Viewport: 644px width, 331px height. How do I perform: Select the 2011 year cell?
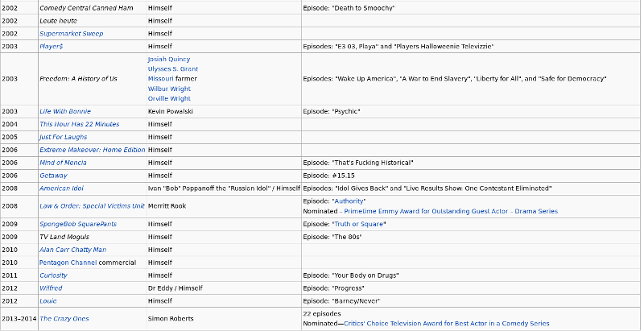click(19, 275)
